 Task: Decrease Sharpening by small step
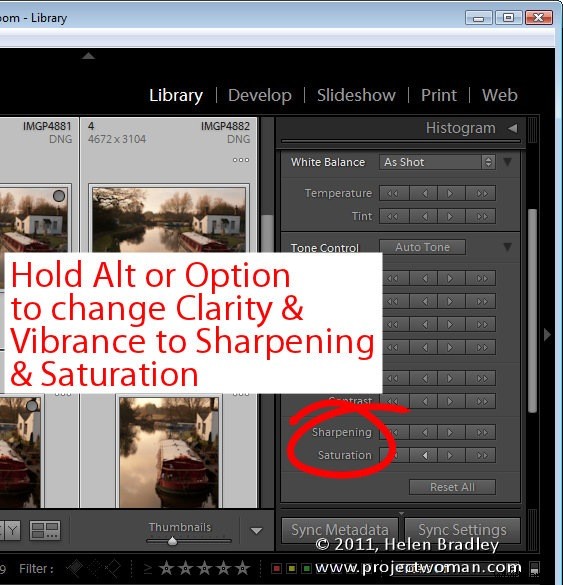423,432
